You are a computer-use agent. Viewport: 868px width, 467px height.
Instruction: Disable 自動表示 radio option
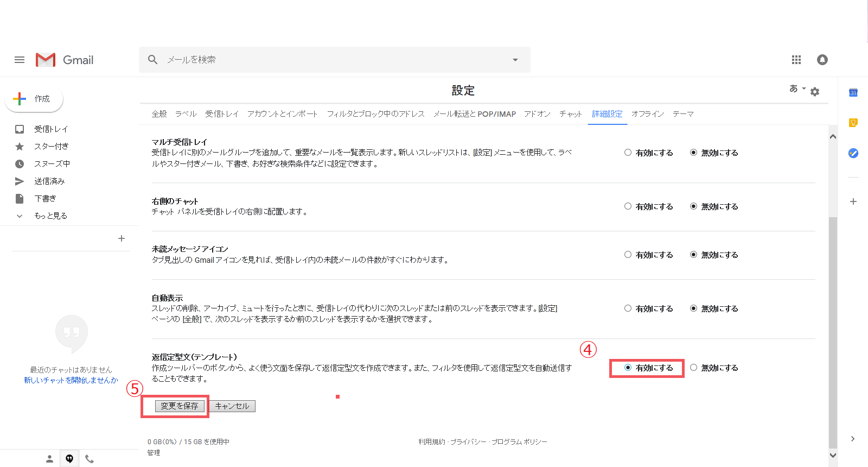(x=693, y=308)
